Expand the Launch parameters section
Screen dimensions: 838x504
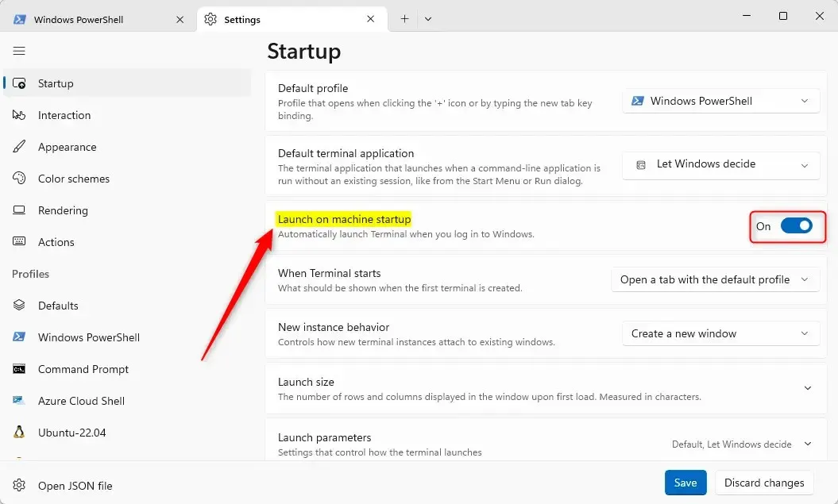tap(808, 444)
